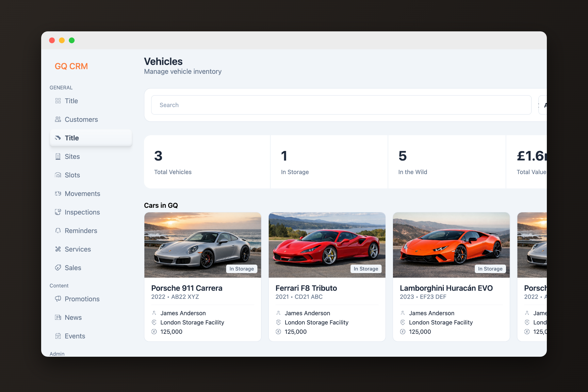The width and height of the screenshot is (588, 392).
Task: Click the 125,000 value on Porsche 911 Carrera card
Action: click(x=171, y=332)
